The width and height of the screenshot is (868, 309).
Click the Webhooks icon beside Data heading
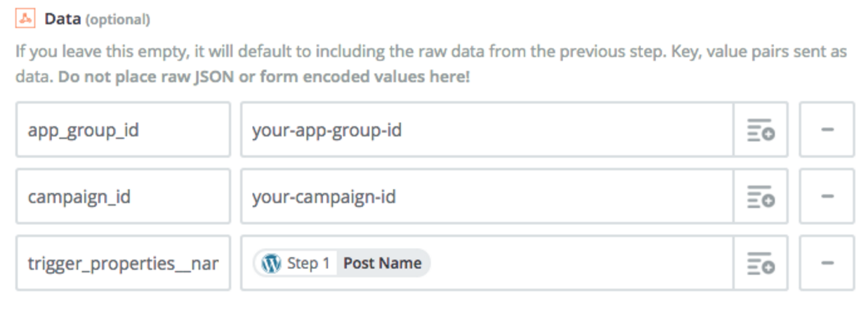tap(25, 19)
